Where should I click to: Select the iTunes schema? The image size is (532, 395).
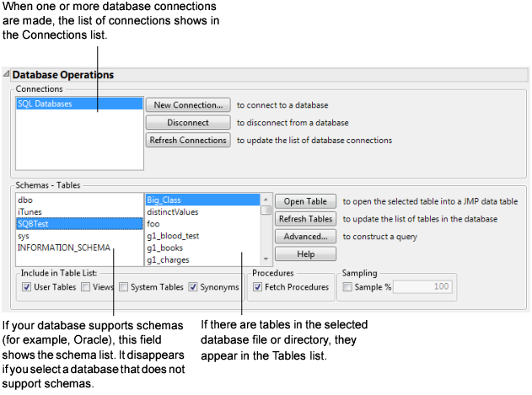[x=79, y=212]
